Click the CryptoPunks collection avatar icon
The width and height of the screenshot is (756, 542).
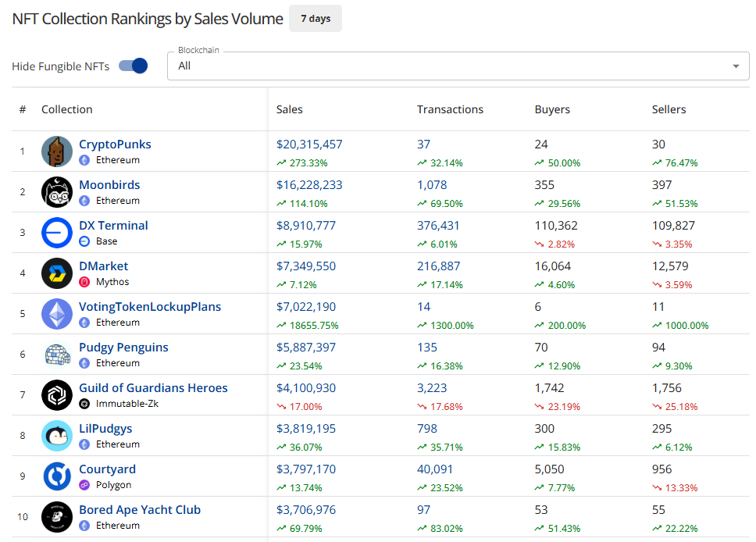tap(57, 152)
